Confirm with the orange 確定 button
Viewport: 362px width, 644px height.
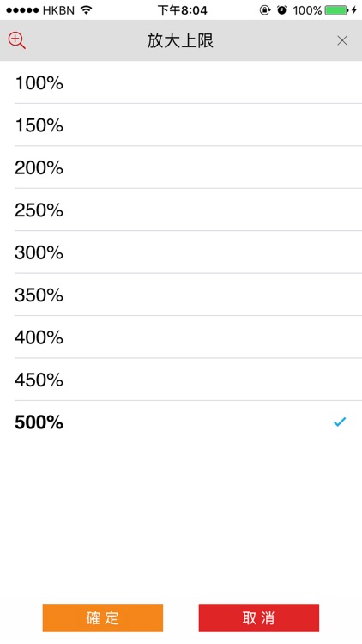pyautogui.click(x=103, y=617)
